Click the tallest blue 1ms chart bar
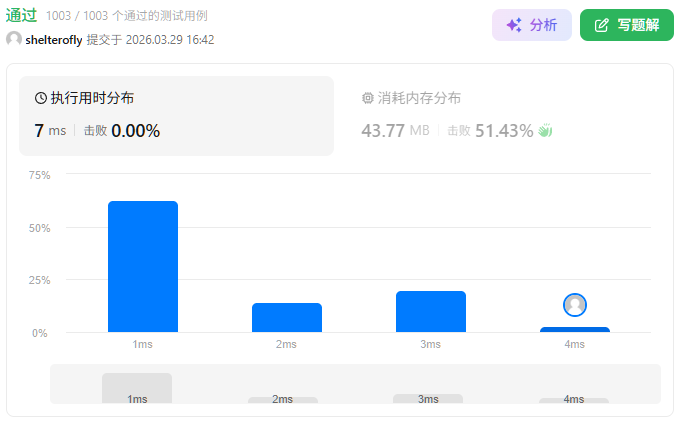 click(x=143, y=266)
